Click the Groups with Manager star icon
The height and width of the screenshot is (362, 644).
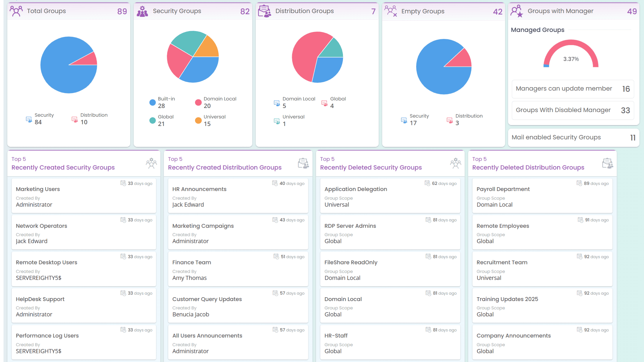click(517, 11)
